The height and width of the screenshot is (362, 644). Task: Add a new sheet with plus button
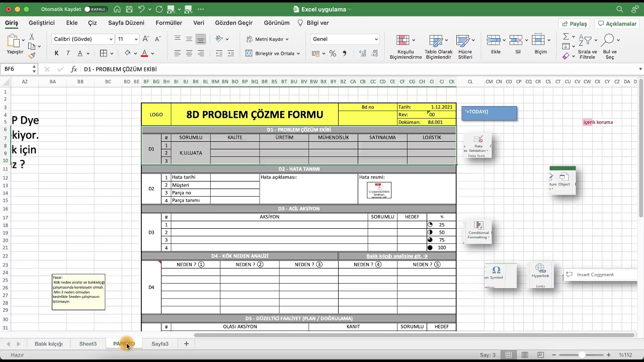click(186, 344)
